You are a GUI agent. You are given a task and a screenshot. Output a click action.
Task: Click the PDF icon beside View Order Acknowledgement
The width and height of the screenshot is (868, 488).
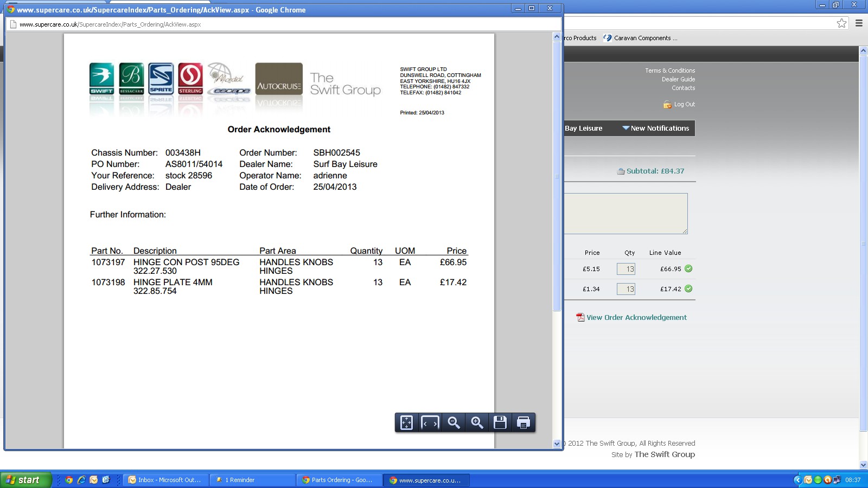pyautogui.click(x=580, y=317)
